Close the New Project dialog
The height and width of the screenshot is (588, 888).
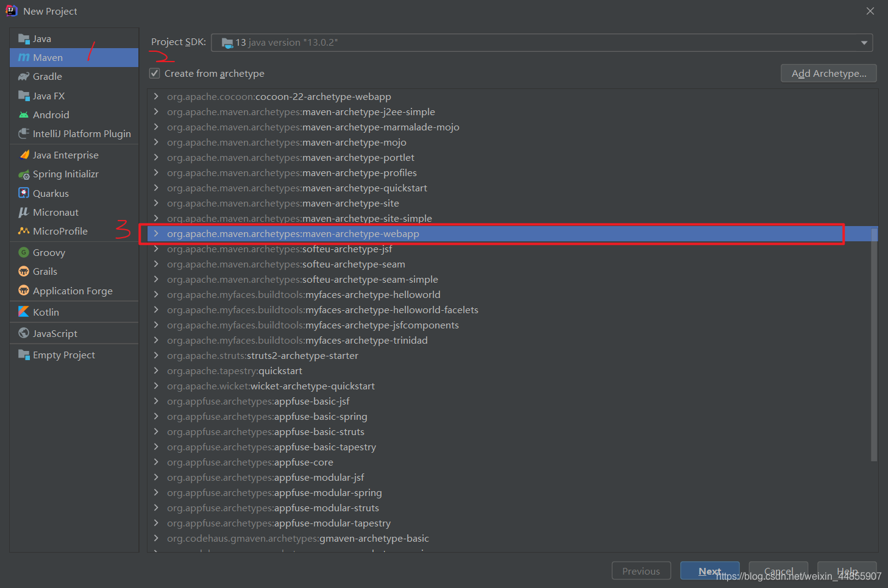coord(870,11)
